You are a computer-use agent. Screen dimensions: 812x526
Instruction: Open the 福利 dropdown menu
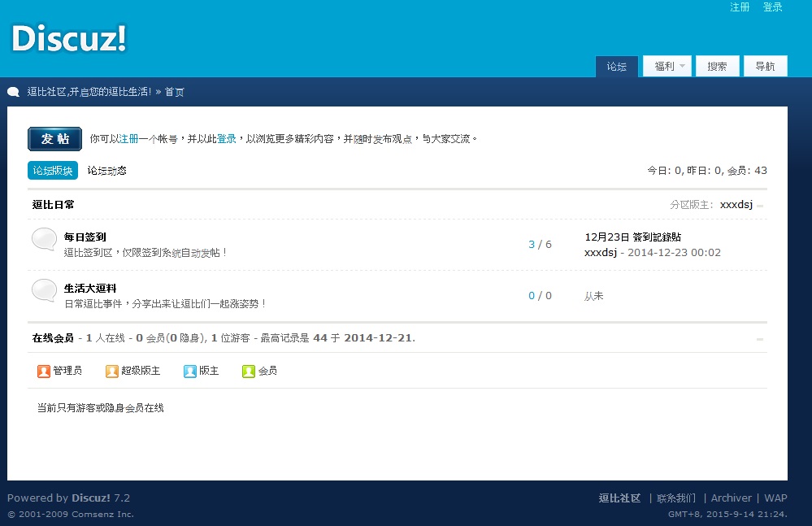pos(667,67)
